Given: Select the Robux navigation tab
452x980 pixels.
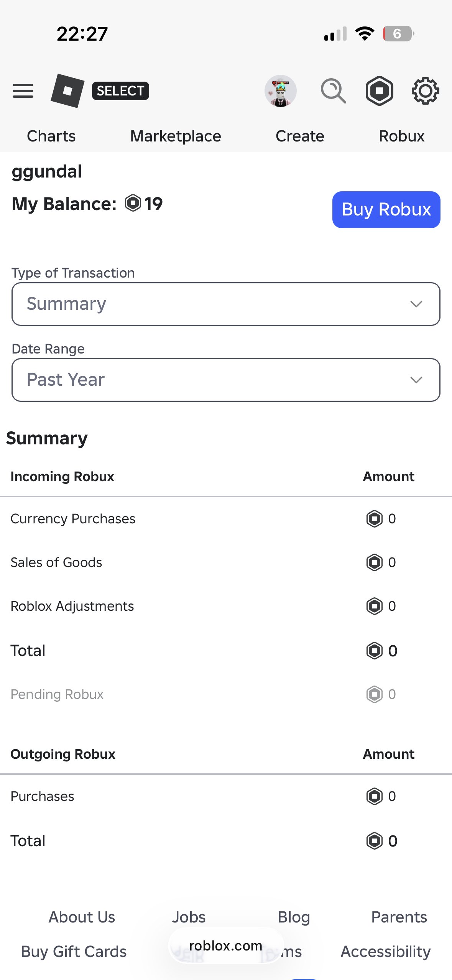Looking at the screenshot, I should (402, 136).
